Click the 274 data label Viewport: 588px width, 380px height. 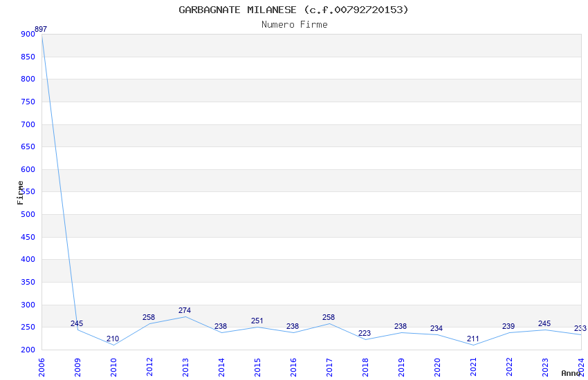click(x=185, y=310)
